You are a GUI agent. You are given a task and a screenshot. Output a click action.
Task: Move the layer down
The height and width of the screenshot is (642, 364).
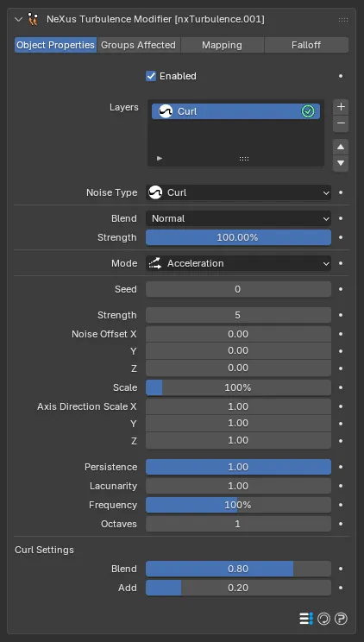[x=341, y=163]
